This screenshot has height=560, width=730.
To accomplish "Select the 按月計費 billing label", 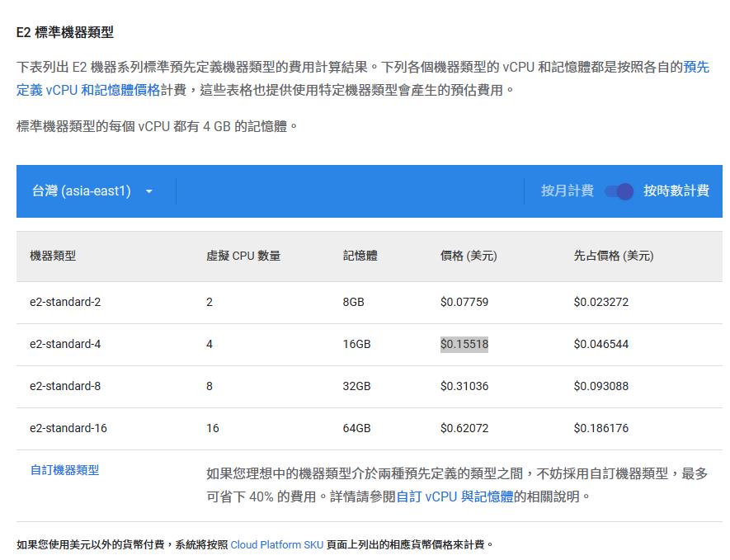I will [567, 191].
